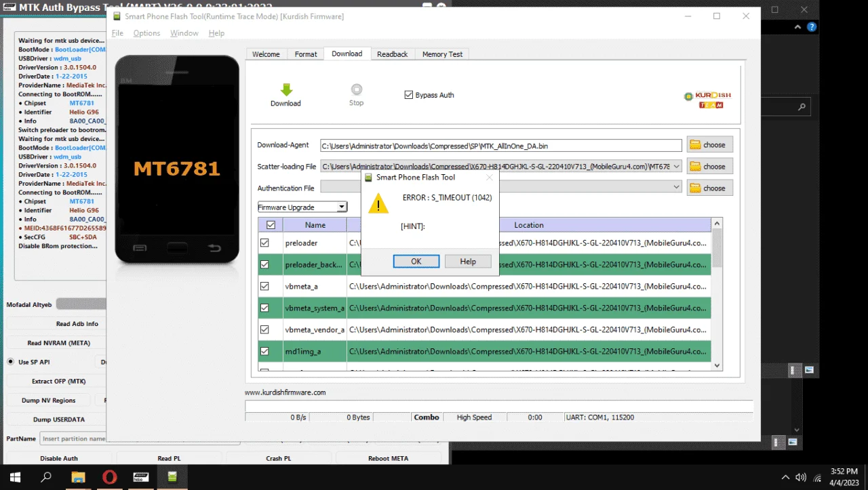
Task: Expand the Authentication File dropdown arrow
Action: tap(675, 186)
